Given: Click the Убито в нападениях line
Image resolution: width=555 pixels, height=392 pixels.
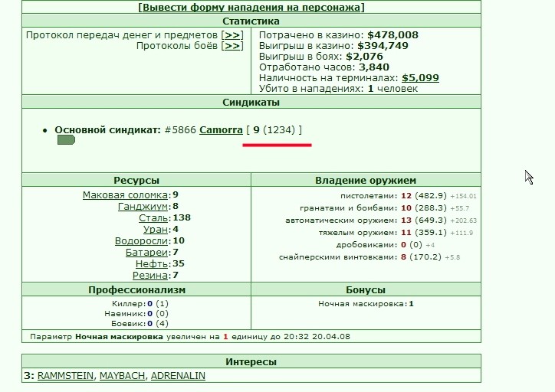Looking at the screenshot, I should [x=338, y=88].
